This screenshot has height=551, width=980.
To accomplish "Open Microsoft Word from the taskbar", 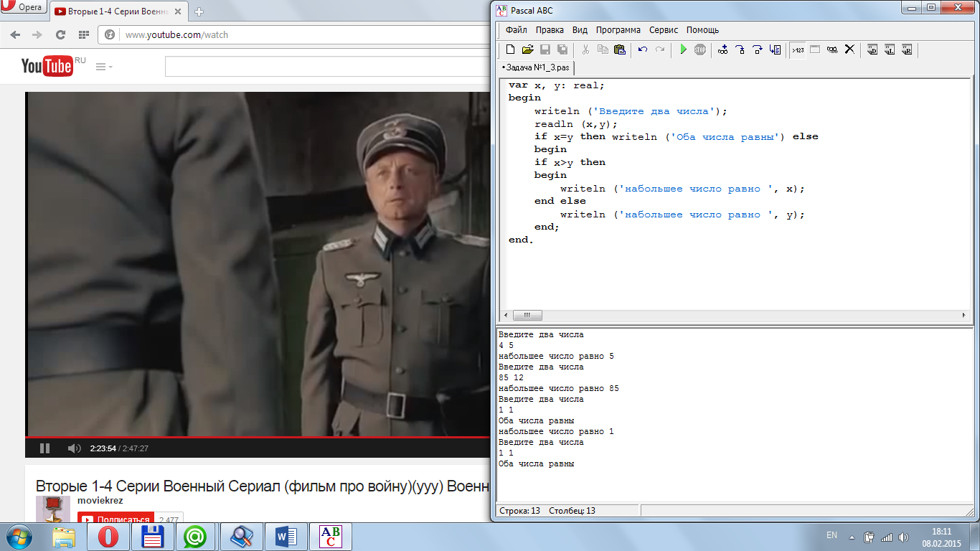I will pos(286,537).
